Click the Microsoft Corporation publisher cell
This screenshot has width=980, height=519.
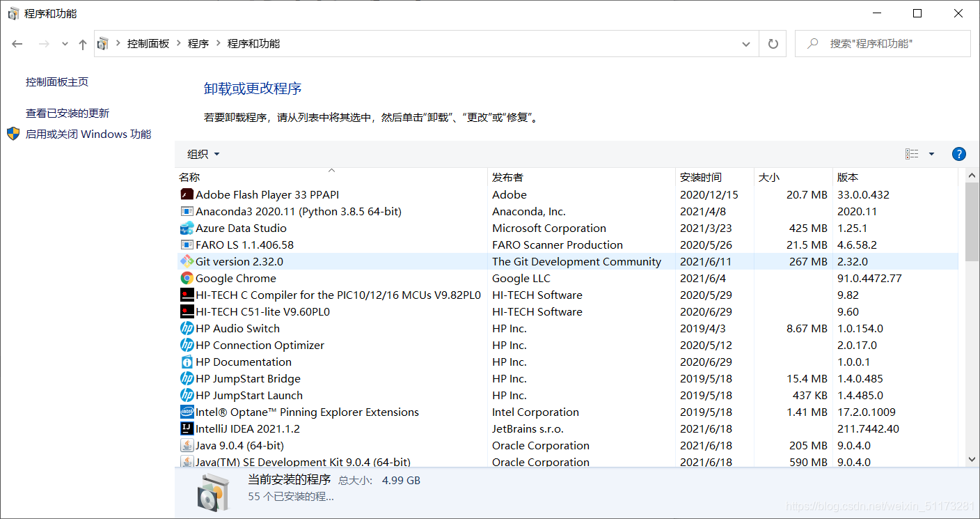pyautogui.click(x=549, y=228)
